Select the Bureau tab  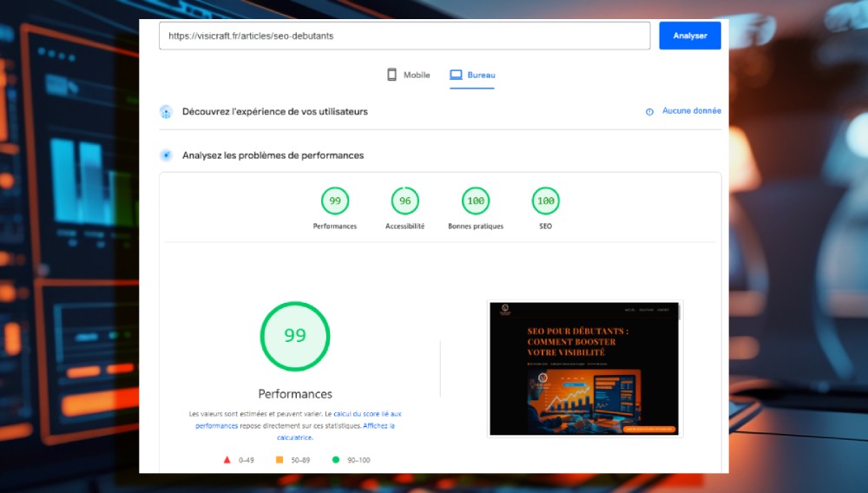click(x=472, y=75)
